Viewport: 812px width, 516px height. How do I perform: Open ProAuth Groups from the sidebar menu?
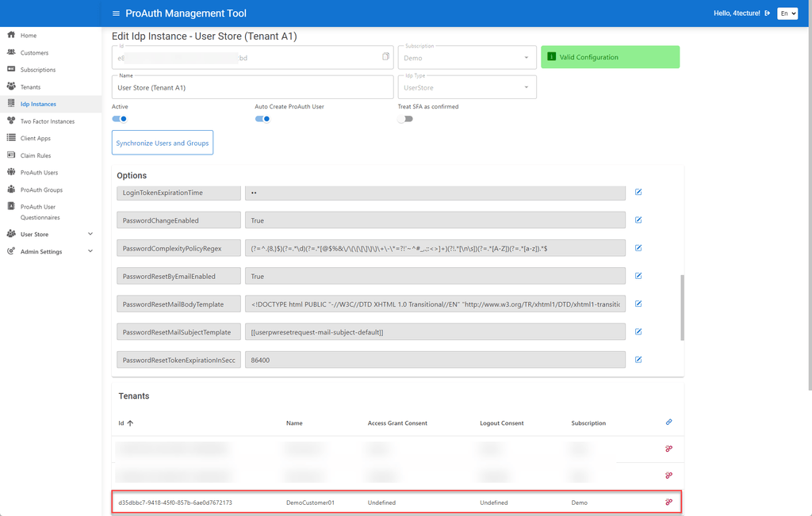[x=11, y=189]
